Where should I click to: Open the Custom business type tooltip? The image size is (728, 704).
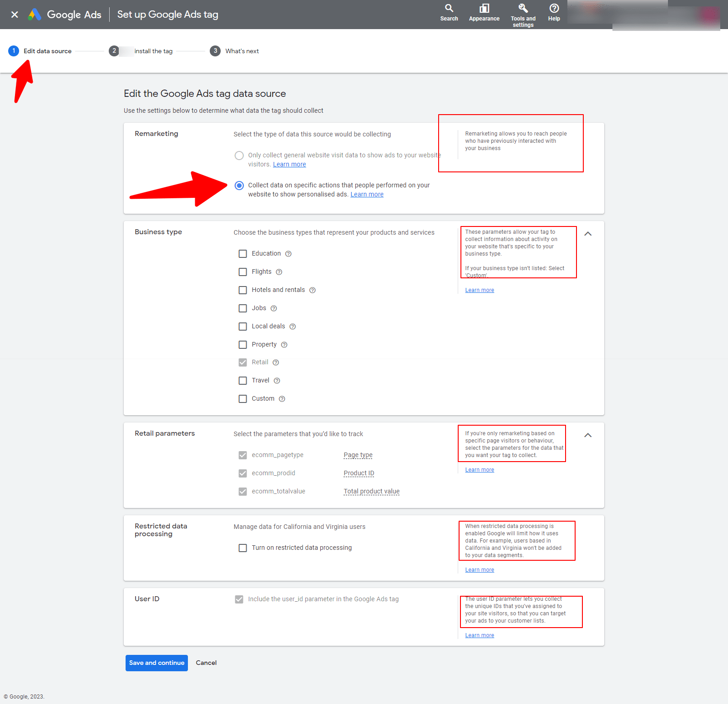click(282, 399)
